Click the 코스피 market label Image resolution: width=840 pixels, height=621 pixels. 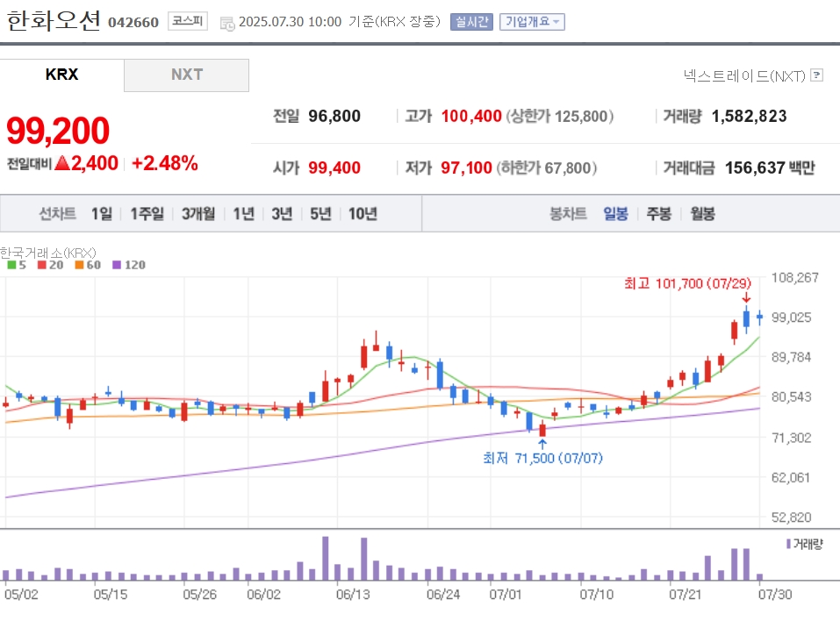point(188,21)
